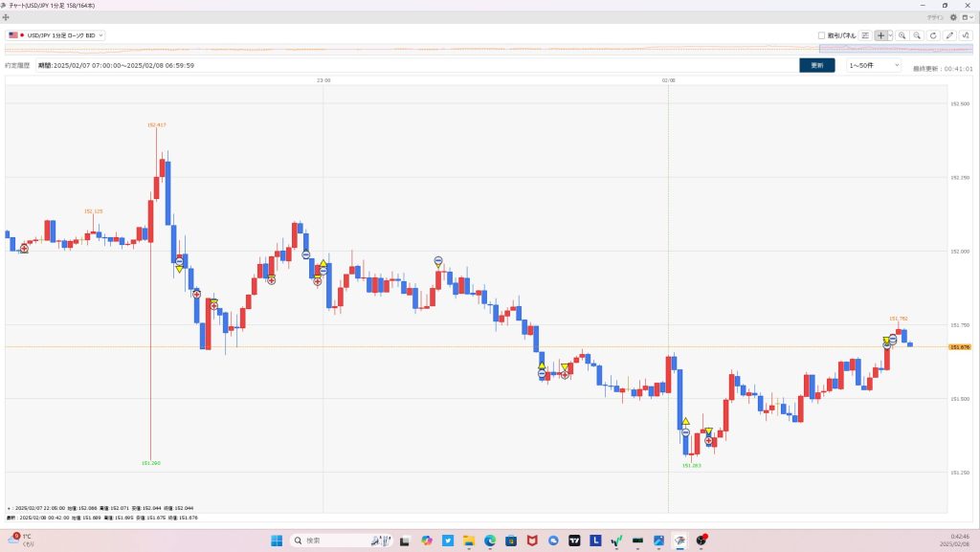Image resolution: width=980 pixels, height=552 pixels.
Task: Open the Windows Start menu
Action: tap(274, 541)
